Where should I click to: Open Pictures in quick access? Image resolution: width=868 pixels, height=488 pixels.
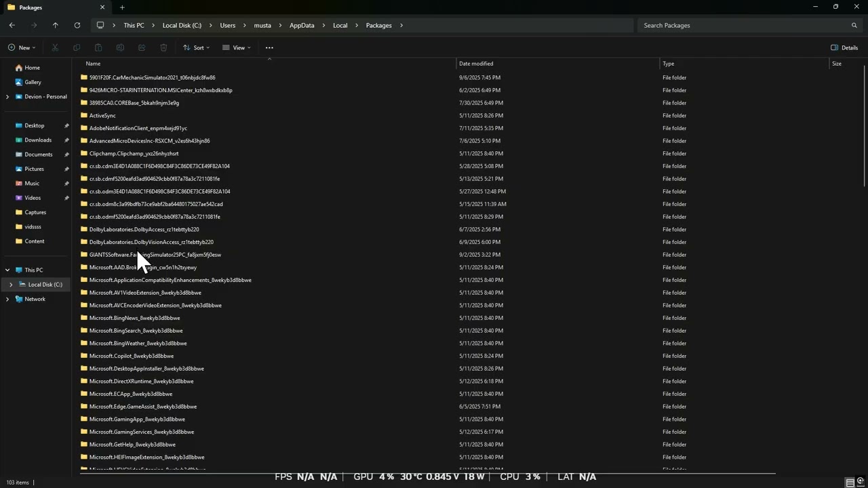pyautogui.click(x=34, y=169)
